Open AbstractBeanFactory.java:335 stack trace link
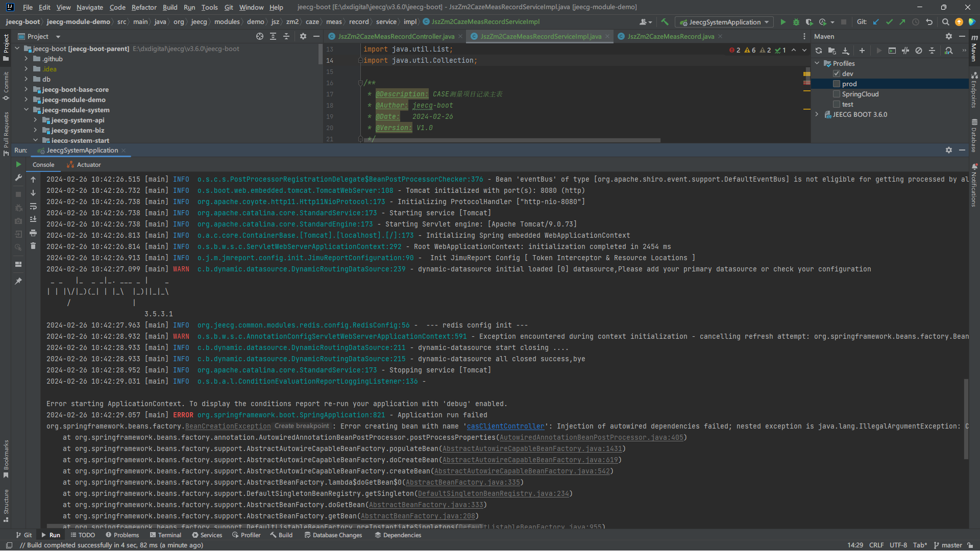Image resolution: width=980 pixels, height=551 pixels. [462, 483]
